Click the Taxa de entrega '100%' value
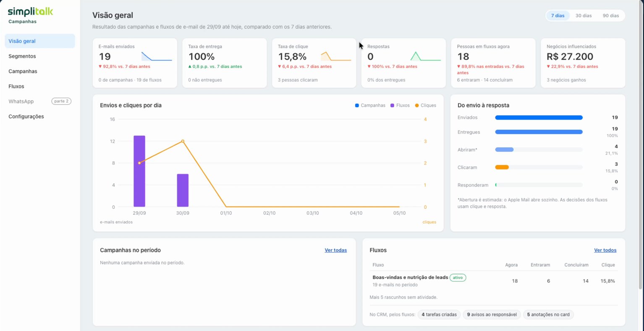 tap(202, 57)
